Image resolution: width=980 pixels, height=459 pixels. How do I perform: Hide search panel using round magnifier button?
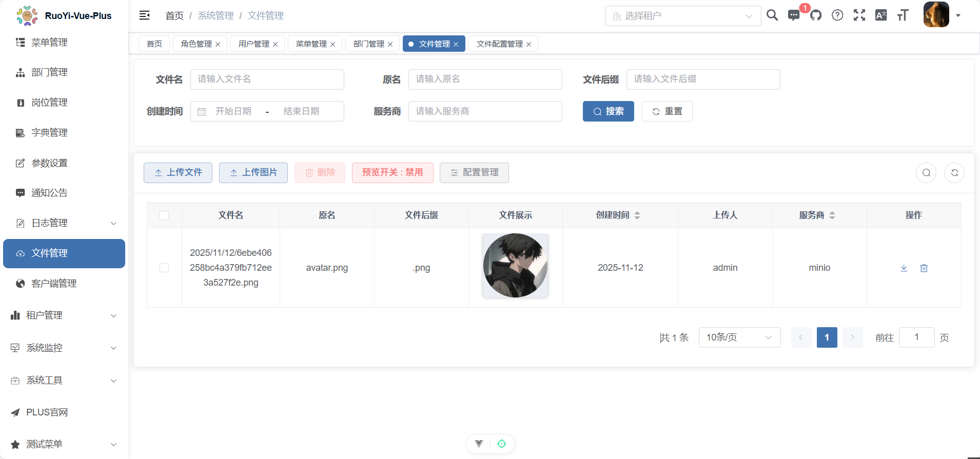tap(926, 173)
